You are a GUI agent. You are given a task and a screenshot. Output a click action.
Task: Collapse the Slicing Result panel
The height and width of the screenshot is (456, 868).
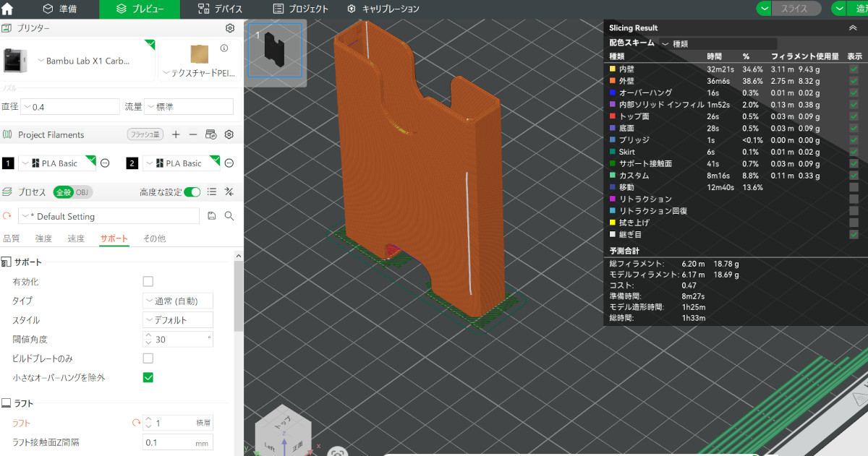pyautogui.click(x=853, y=27)
